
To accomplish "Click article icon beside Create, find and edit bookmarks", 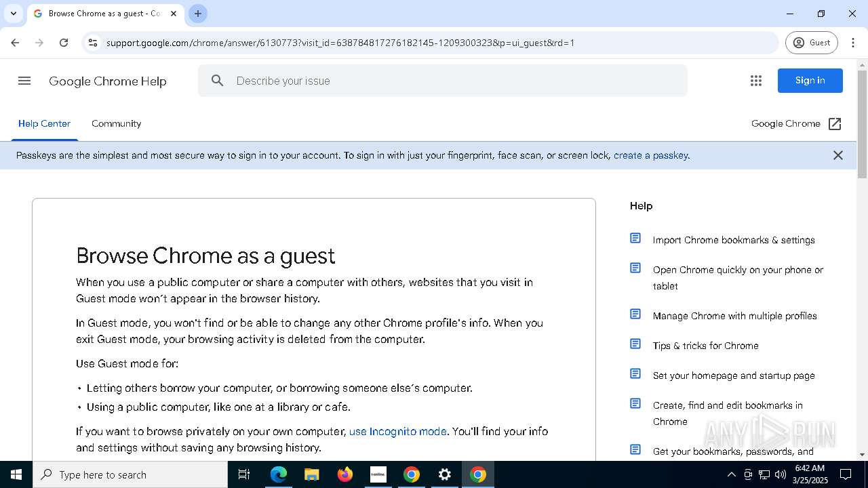I will [635, 403].
